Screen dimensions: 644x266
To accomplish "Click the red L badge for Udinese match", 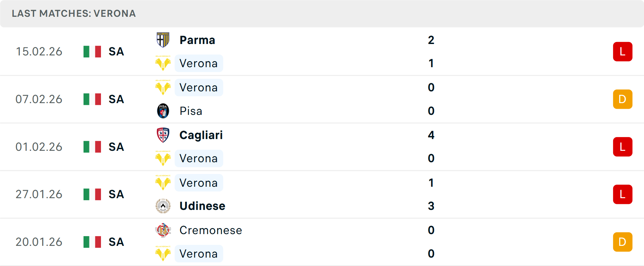I will coord(623,194).
